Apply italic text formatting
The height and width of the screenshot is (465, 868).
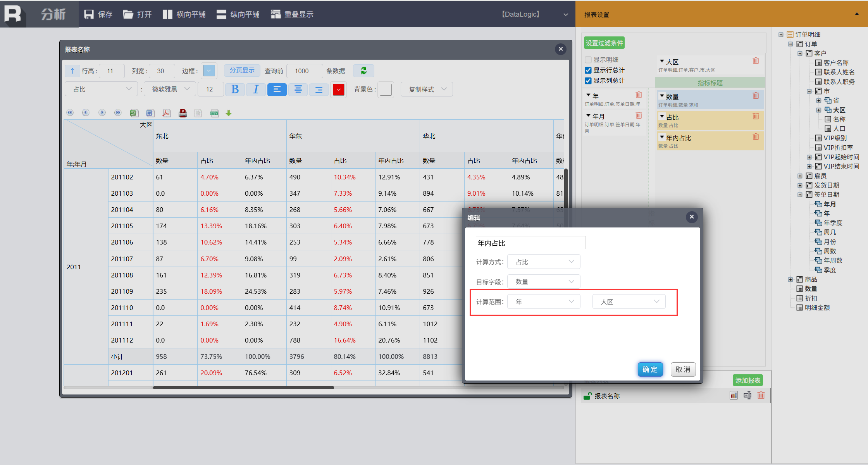pos(256,90)
